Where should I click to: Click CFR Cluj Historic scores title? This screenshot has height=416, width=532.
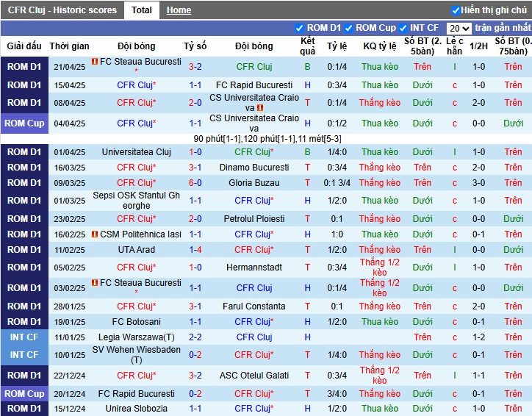point(62,10)
